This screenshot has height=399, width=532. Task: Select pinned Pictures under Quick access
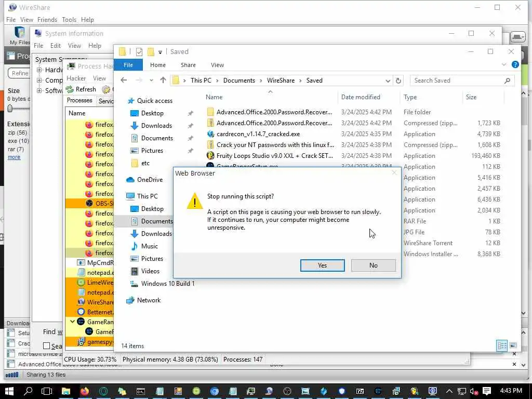pyautogui.click(x=152, y=151)
